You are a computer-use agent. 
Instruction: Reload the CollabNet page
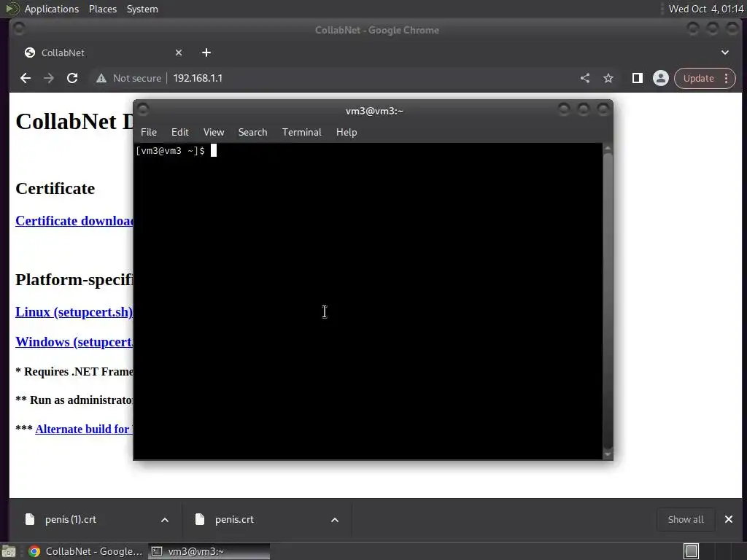(72, 78)
